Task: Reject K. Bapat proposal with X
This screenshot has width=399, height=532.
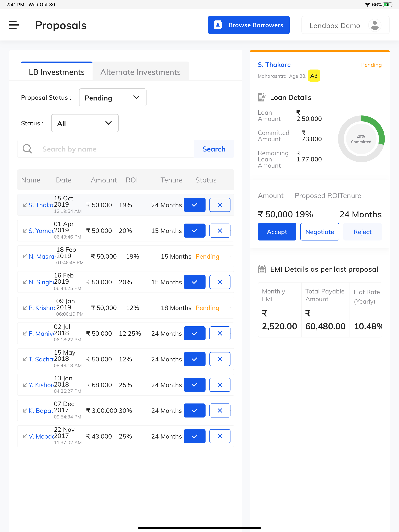Action: pyautogui.click(x=220, y=410)
